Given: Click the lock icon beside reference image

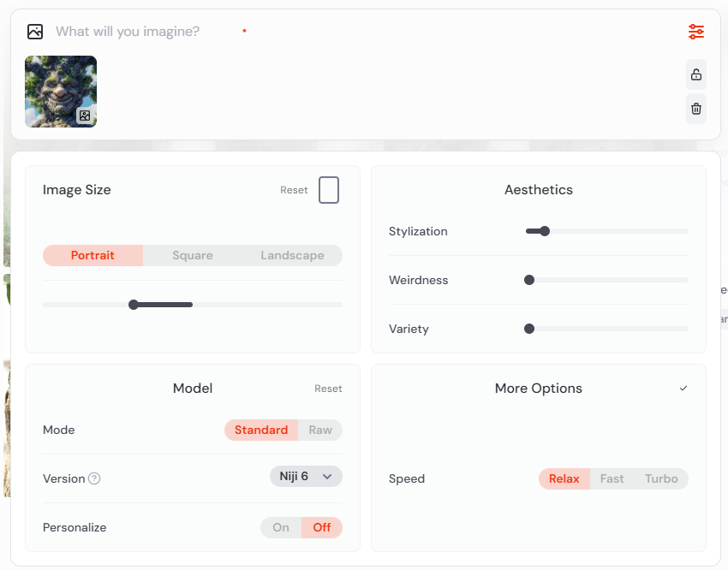Looking at the screenshot, I should [696, 75].
